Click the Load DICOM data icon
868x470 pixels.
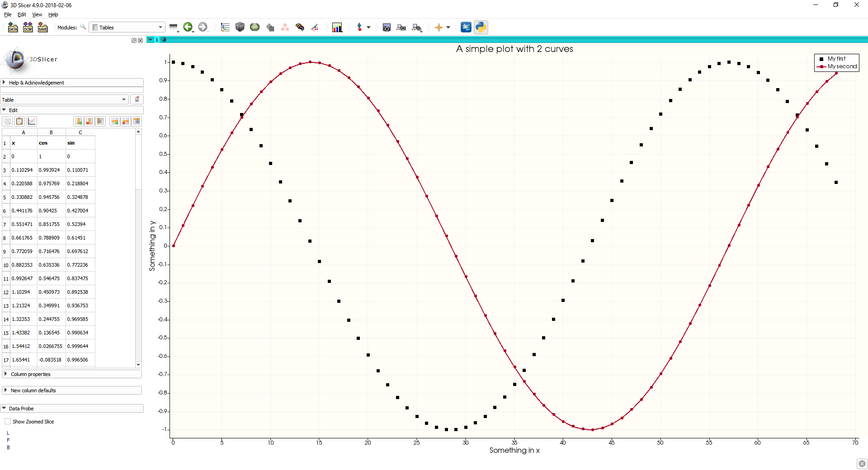28,27
